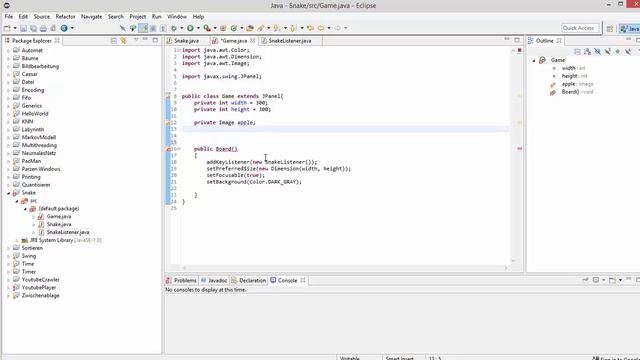Expand Game.java in Package Explorer

33,217
